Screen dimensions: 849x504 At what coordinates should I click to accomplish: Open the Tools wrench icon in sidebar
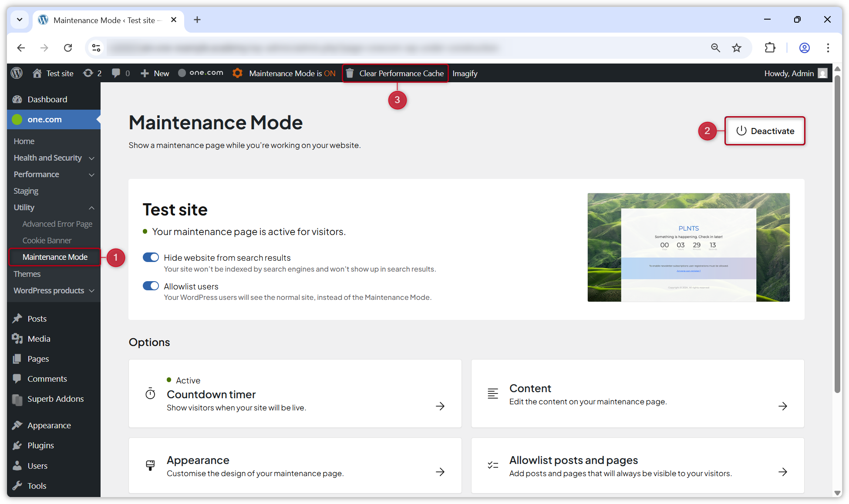click(x=17, y=485)
